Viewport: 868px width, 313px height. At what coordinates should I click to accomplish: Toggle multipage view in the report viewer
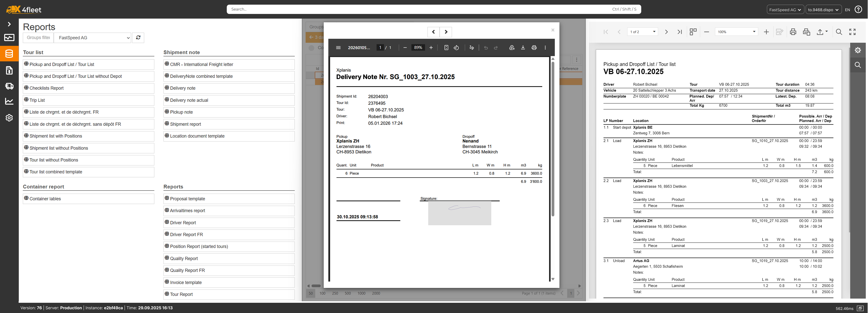[x=693, y=32]
